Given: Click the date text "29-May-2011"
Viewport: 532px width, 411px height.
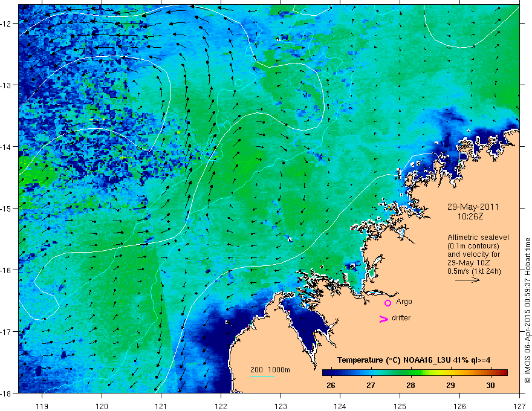Looking at the screenshot, I should tap(473, 207).
